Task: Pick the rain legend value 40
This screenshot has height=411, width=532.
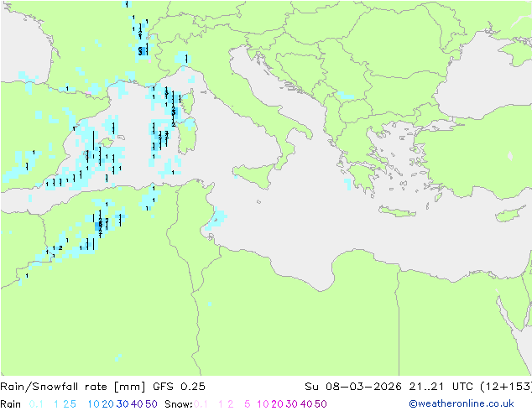Action: (137, 404)
